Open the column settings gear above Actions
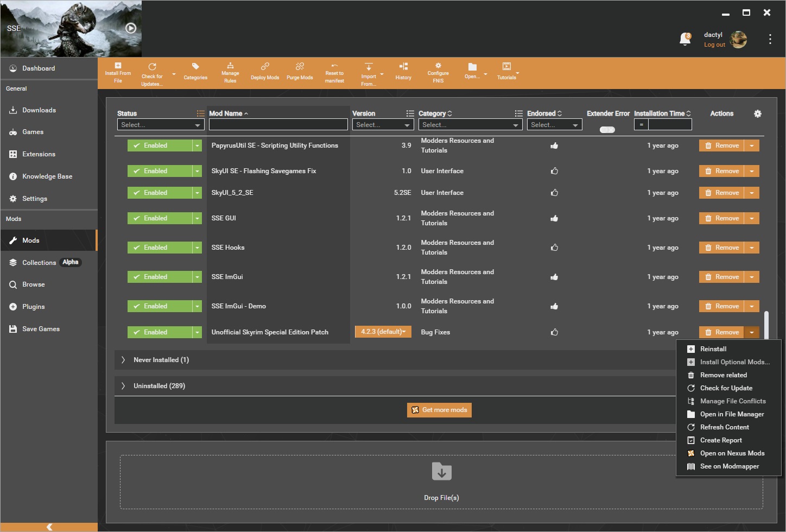This screenshot has width=786, height=532. (x=758, y=113)
